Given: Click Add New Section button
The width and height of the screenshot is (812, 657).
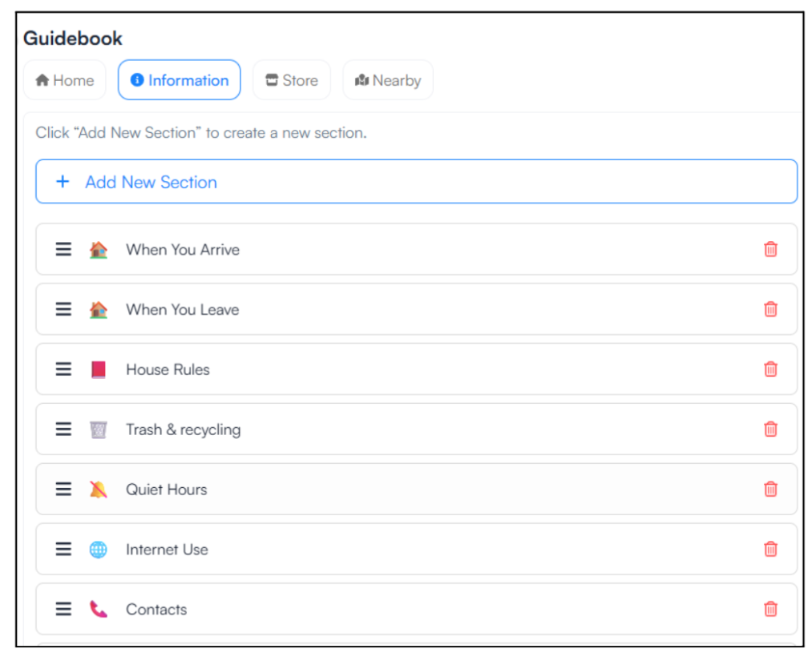Looking at the screenshot, I should 416,182.
